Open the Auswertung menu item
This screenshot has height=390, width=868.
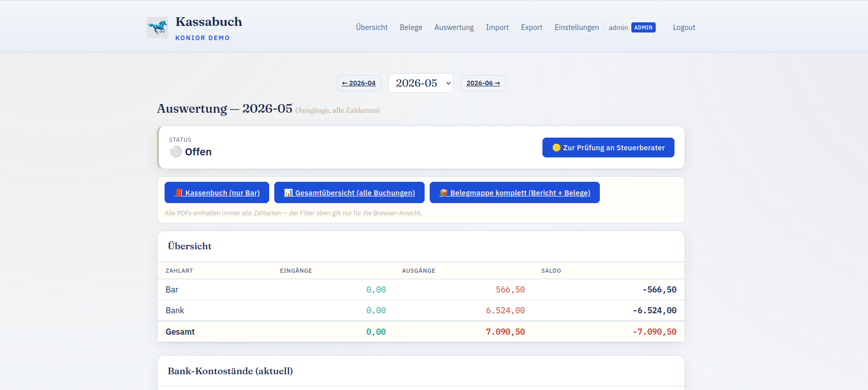(454, 27)
